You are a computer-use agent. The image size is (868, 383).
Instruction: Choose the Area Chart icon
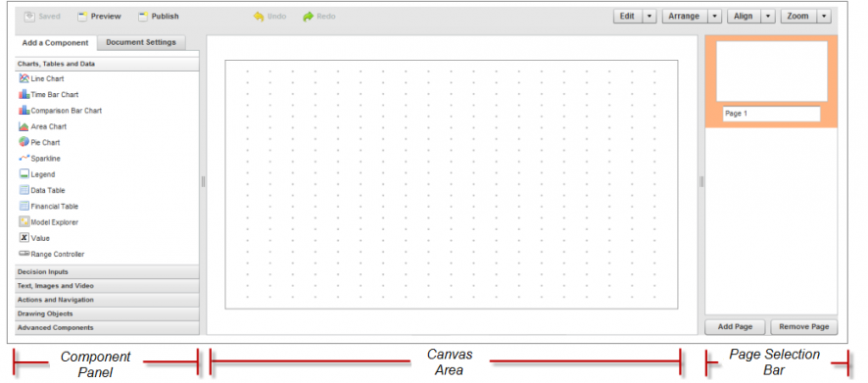pos(24,126)
